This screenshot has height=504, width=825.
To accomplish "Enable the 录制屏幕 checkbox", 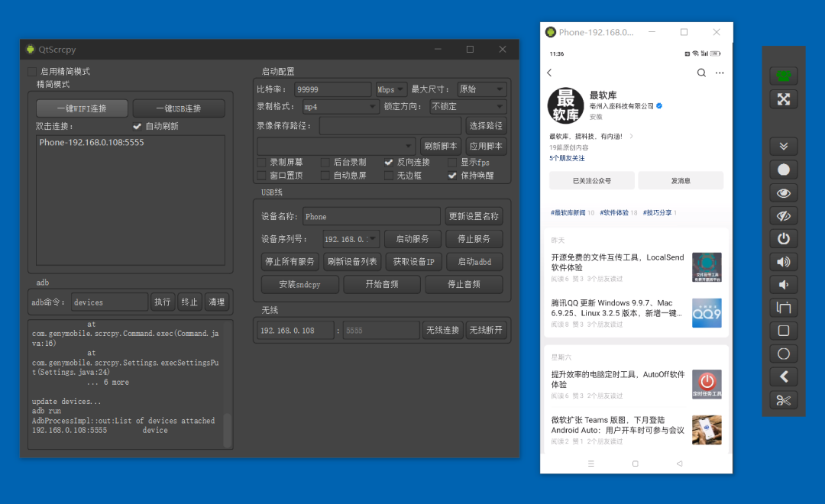I will [262, 163].
